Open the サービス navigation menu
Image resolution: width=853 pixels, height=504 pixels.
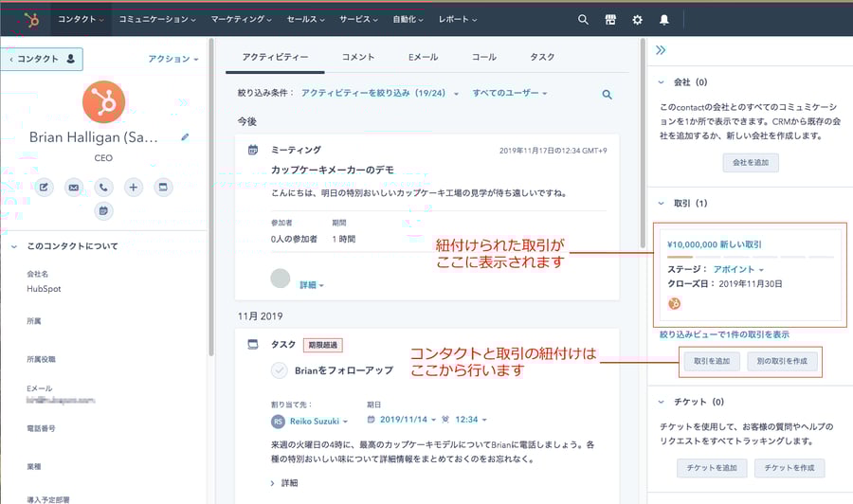358,19
